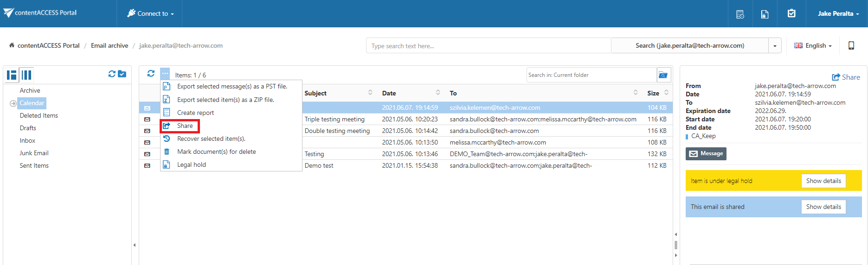Open the Connect to dropdown
This screenshot has height=265, width=868.
(150, 14)
